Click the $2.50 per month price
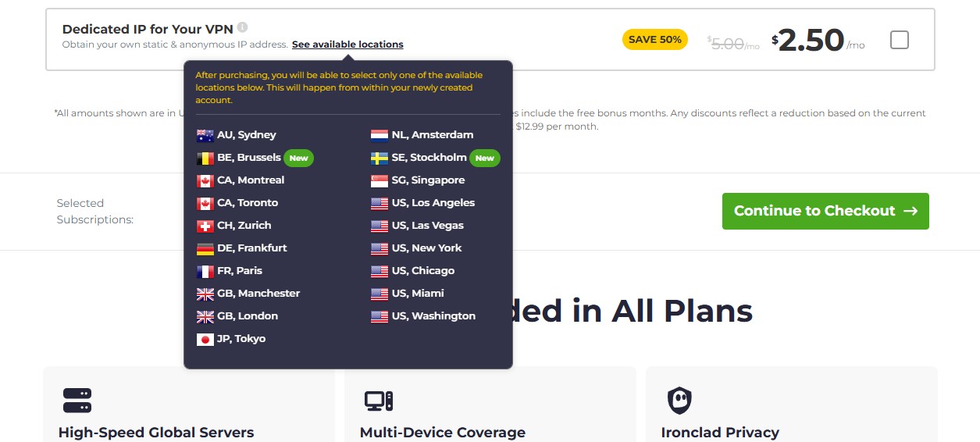The width and height of the screenshot is (980, 442). click(818, 41)
